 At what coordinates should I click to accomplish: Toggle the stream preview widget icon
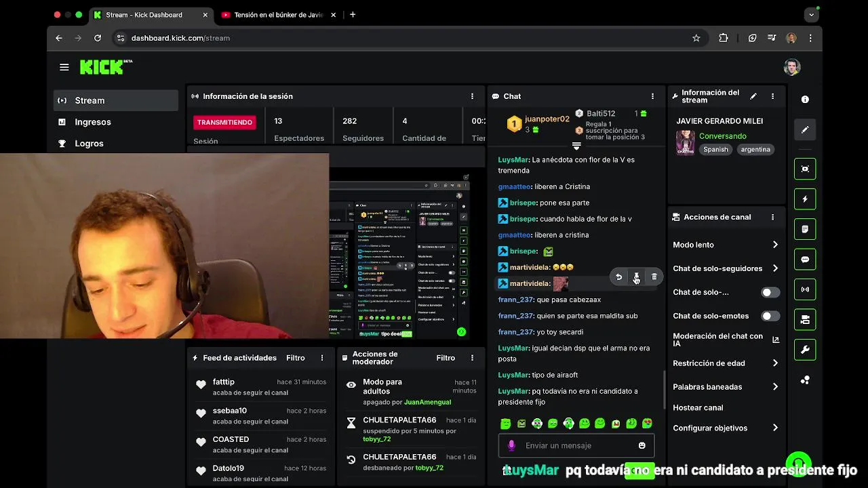(805, 169)
